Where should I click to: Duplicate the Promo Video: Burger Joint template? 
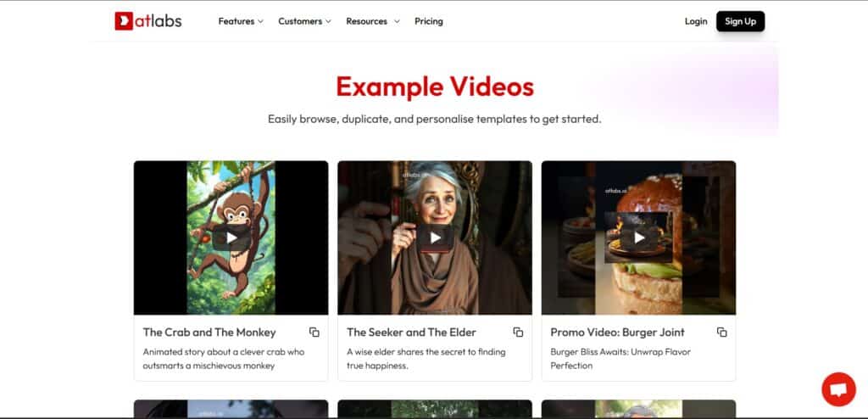[721, 332]
